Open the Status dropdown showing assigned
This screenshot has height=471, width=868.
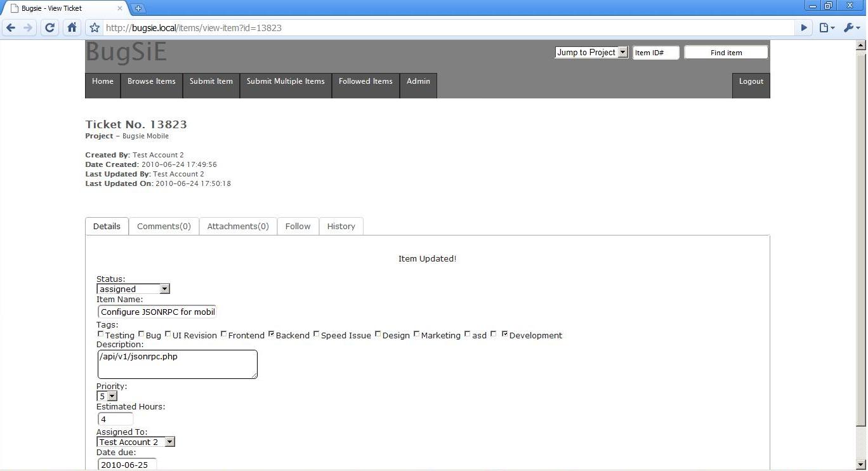tap(133, 289)
